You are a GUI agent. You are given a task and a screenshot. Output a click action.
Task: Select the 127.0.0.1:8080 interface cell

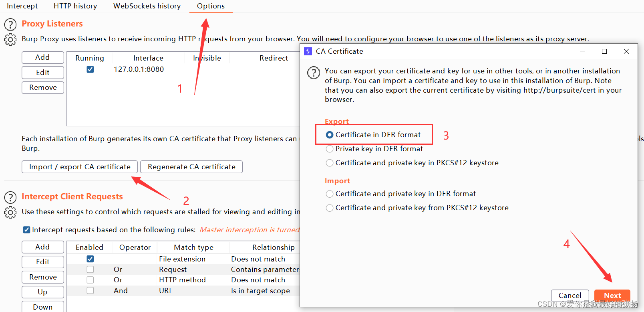click(x=139, y=69)
